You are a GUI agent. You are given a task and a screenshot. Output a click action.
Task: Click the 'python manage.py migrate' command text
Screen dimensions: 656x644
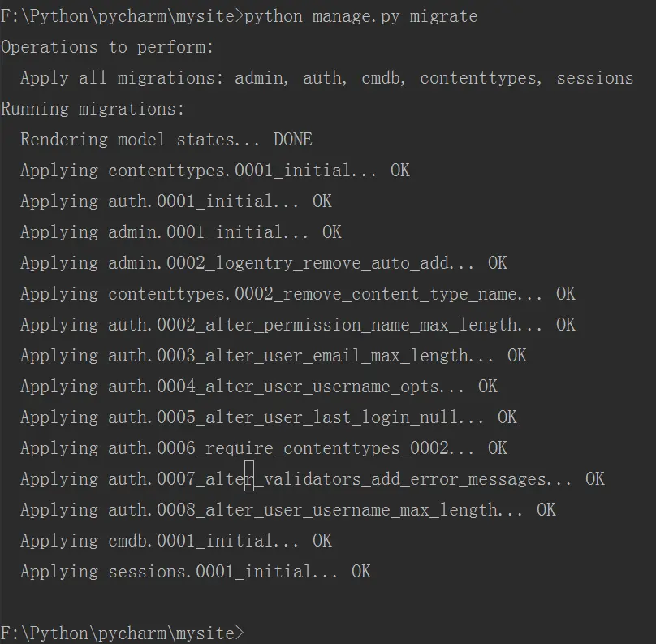point(360,17)
